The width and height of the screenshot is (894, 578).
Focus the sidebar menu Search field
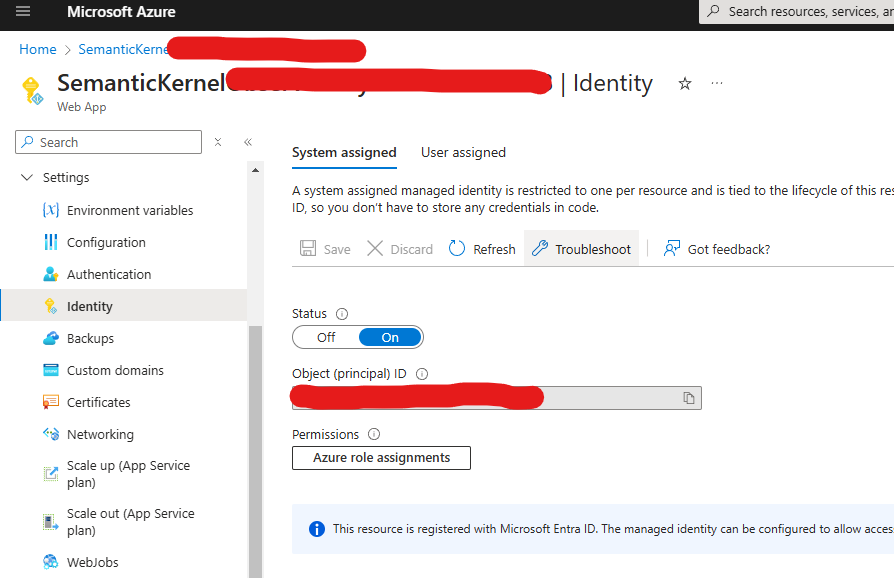click(x=108, y=142)
